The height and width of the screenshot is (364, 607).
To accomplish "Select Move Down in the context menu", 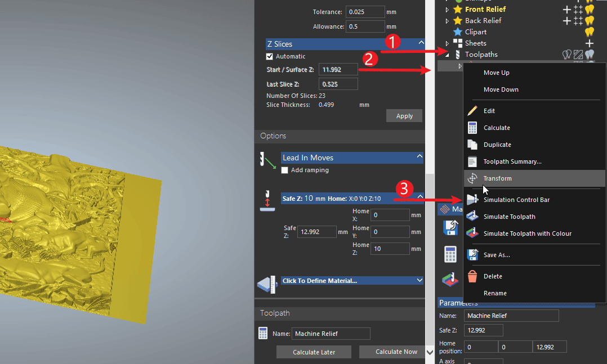I will pos(501,89).
